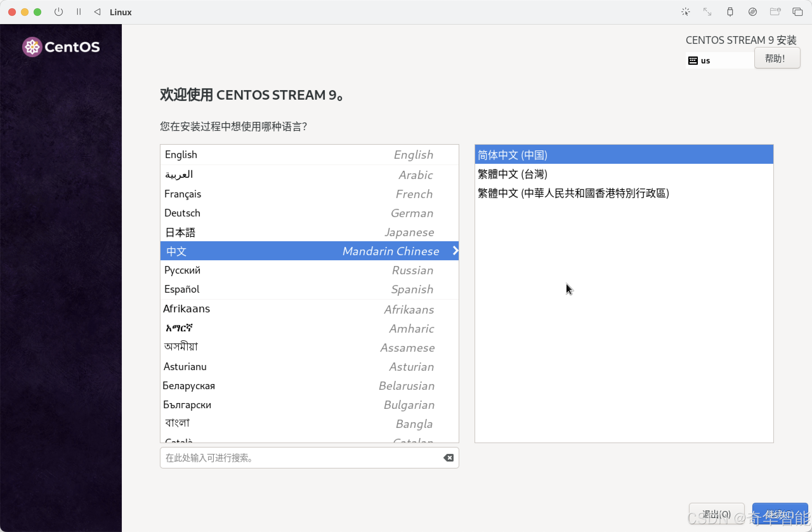Click the blue continue button
The height and width of the screenshot is (532, 812).
tap(780, 514)
